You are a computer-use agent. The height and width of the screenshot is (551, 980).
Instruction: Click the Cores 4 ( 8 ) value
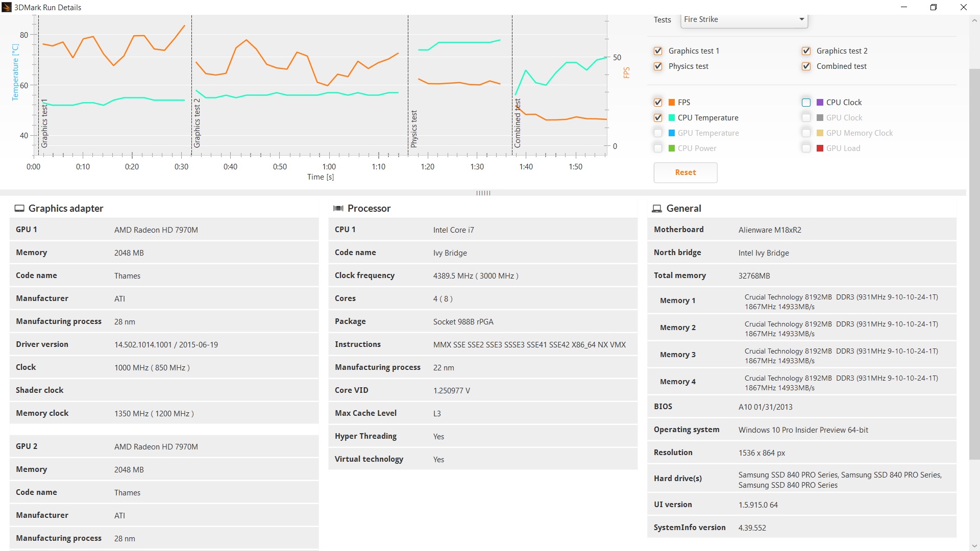point(443,299)
